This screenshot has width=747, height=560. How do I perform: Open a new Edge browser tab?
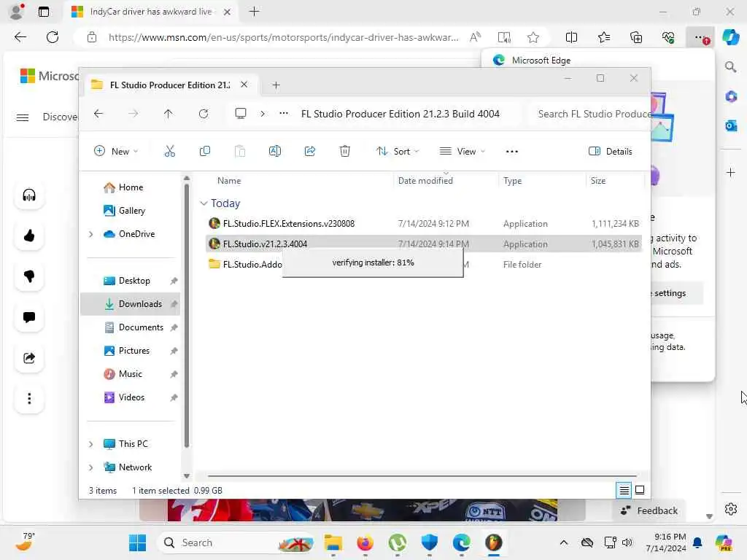(x=255, y=12)
